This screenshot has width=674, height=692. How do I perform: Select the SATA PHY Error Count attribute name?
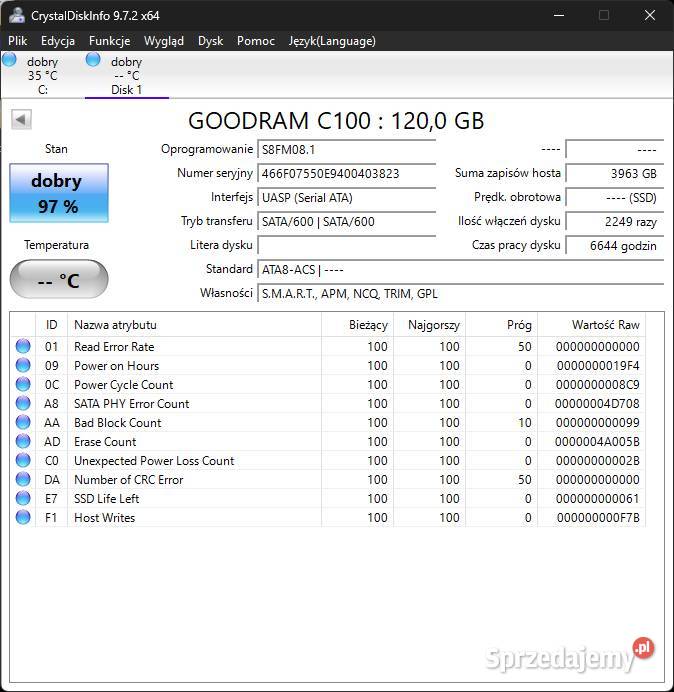pyautogui.click(x=132, y=404)
